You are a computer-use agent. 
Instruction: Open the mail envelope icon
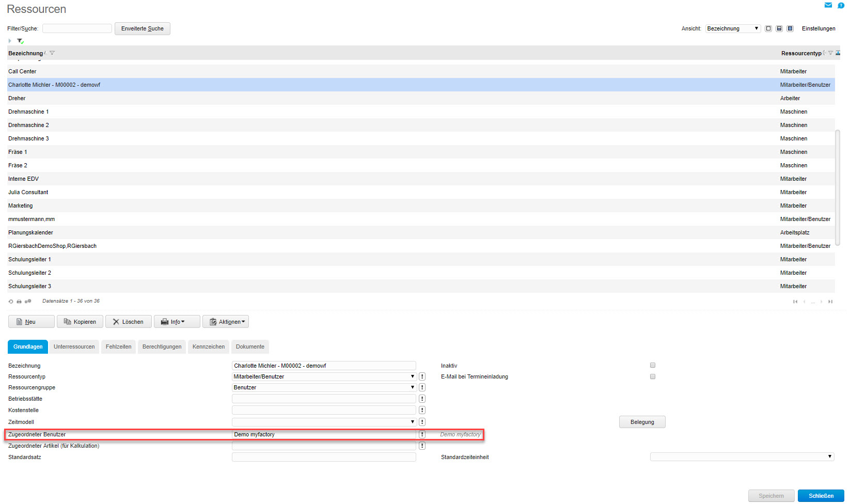pyautogui.click(x=828, y=5)
